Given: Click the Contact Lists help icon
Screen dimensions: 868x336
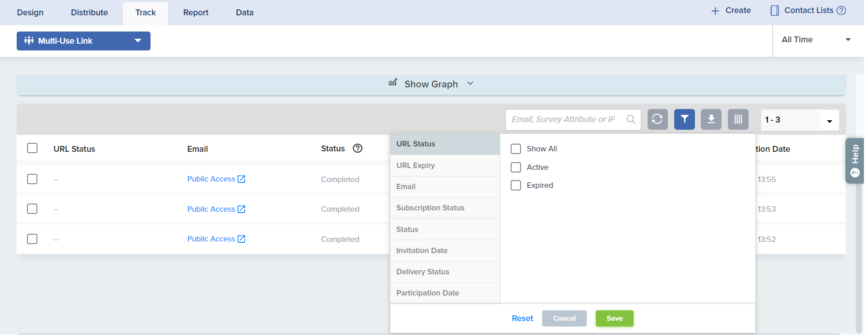Looking at the screenshot, I should tap(841, 10).
